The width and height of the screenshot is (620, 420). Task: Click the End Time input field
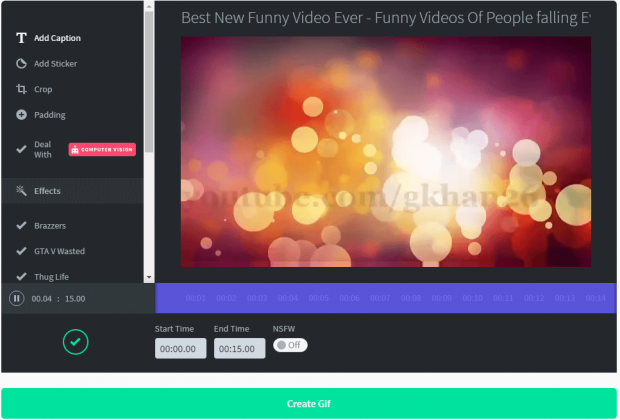(x=240, y=348)
